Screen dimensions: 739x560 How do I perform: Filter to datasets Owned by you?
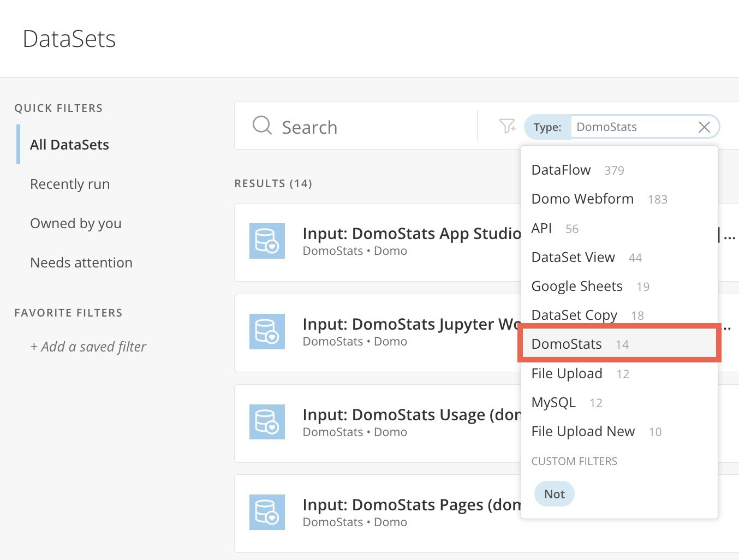76,223
